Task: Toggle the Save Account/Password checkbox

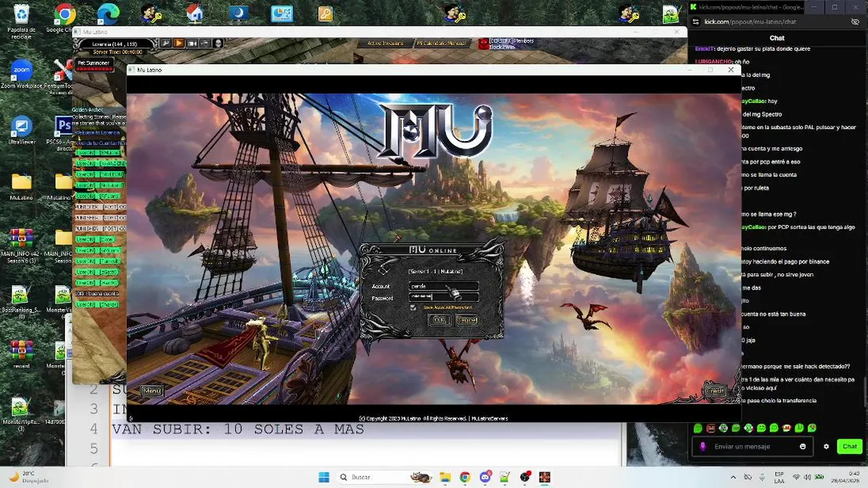Action: [x=413, y=308]
